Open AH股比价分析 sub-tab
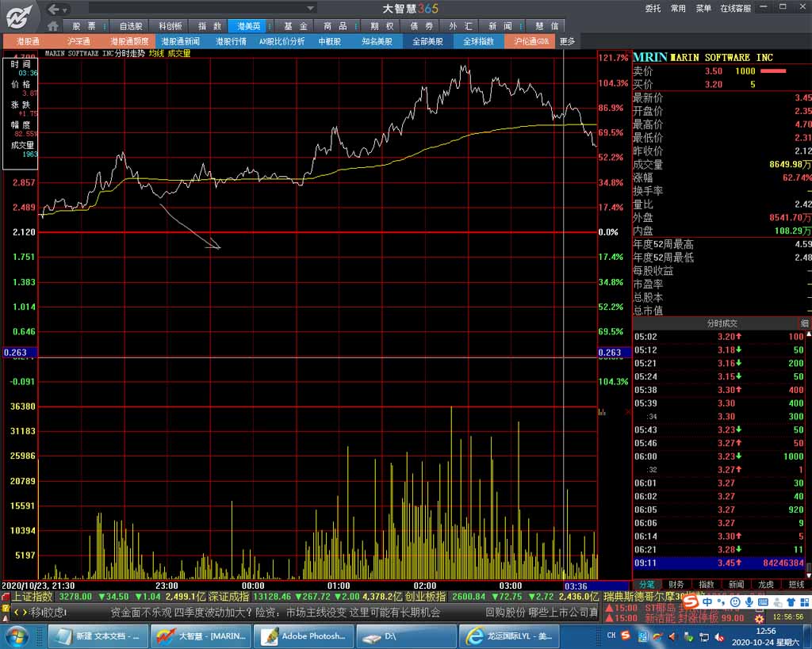This screenshot has width=812, height=649. (282, 41)
